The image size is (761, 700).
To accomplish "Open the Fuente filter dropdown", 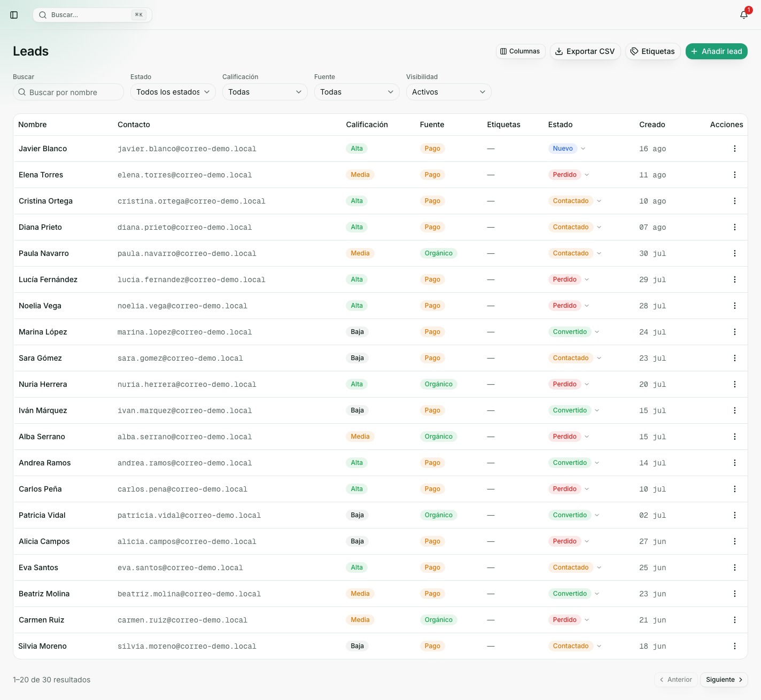I will click(x=357, y=92).
